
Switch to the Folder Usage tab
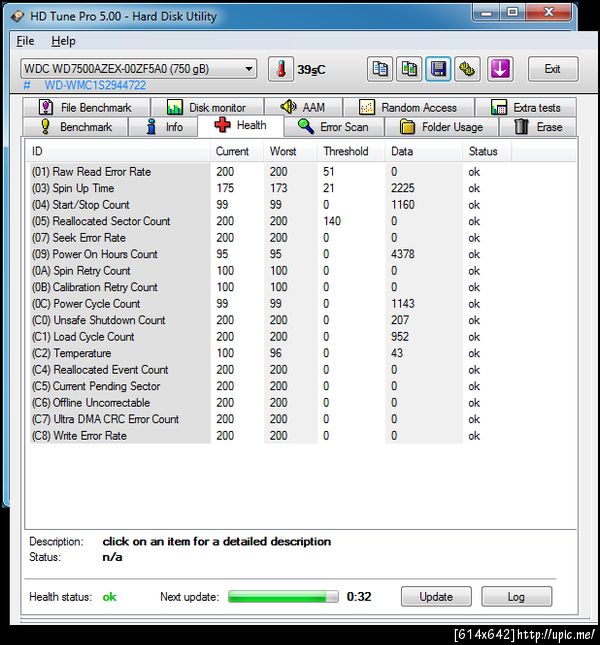click(442, 127)
